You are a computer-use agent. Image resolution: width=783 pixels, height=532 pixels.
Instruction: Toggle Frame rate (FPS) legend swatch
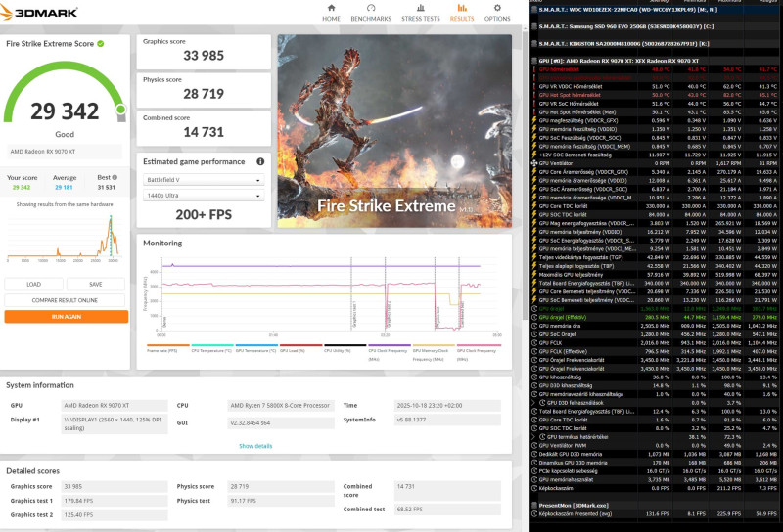[x=168, y=345]
